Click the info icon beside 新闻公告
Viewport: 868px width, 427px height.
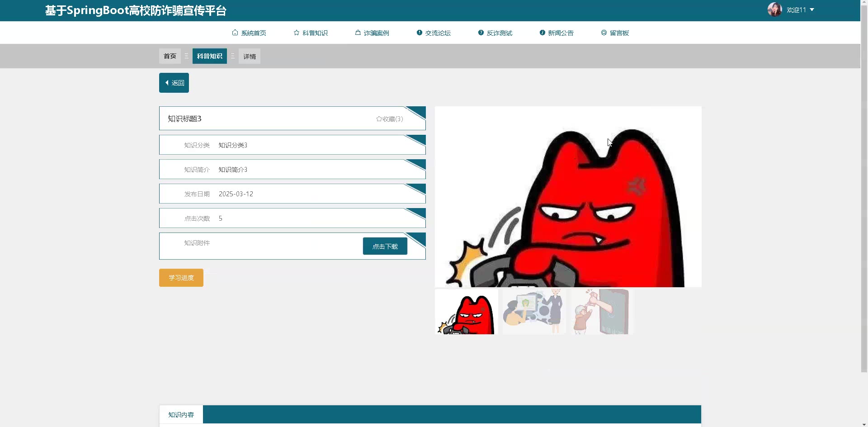click(542, 33)
